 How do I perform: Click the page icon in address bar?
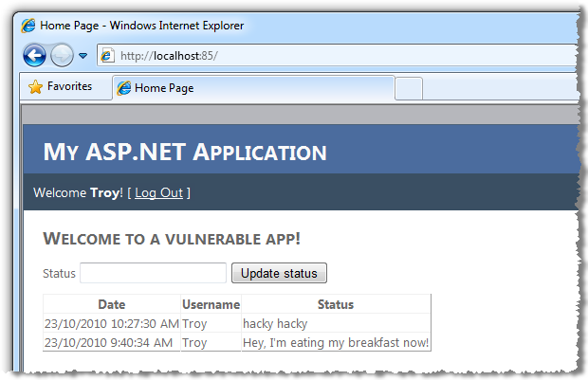[107, 56]
